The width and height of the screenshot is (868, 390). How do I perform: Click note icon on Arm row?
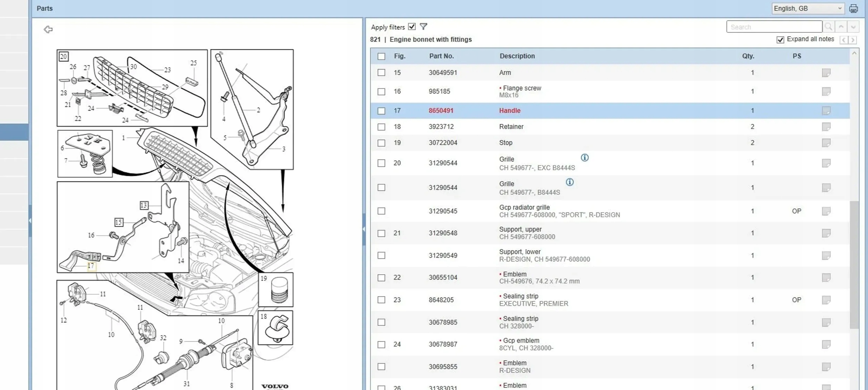tap(826, 73)
